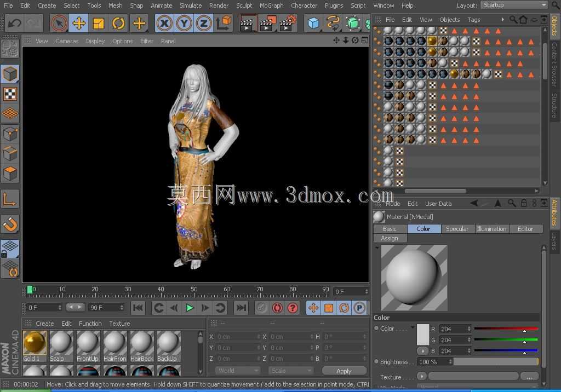Screen dimensions: 561x392
Task: Click the keyframe selection question icon
Action: coord(293,308)
